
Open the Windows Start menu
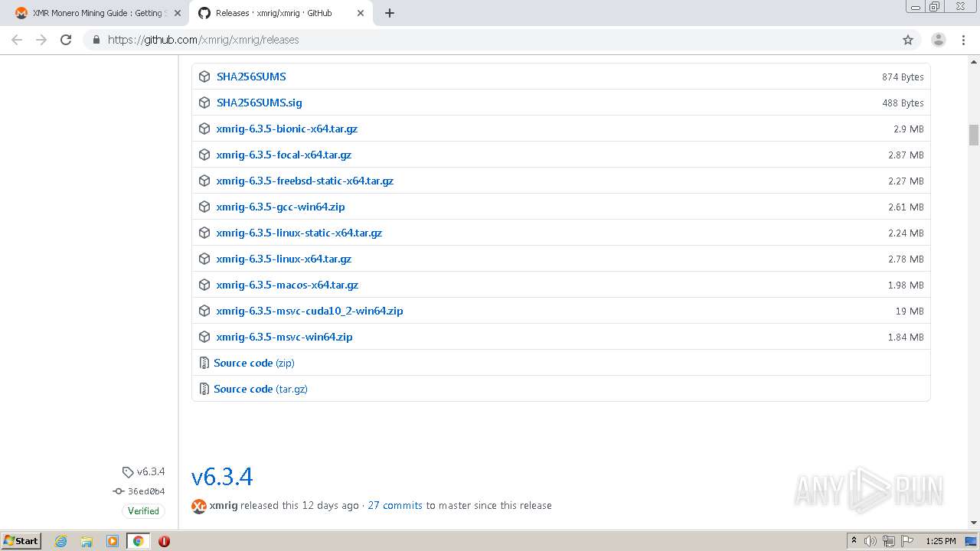21,541
